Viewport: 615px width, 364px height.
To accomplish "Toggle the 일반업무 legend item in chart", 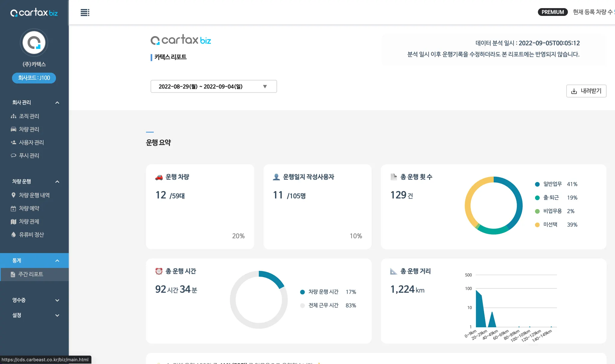I will [x=552, y=184].
